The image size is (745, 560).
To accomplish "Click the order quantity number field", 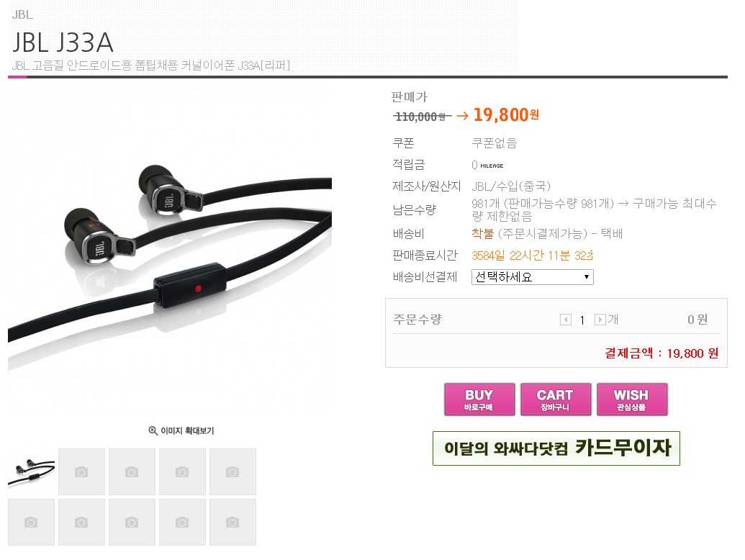I will point(582,320).
